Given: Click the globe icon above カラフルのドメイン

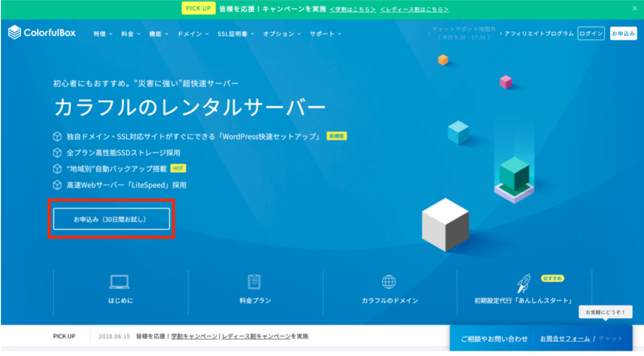Looking at the screenshot, I should click(389, 282).
